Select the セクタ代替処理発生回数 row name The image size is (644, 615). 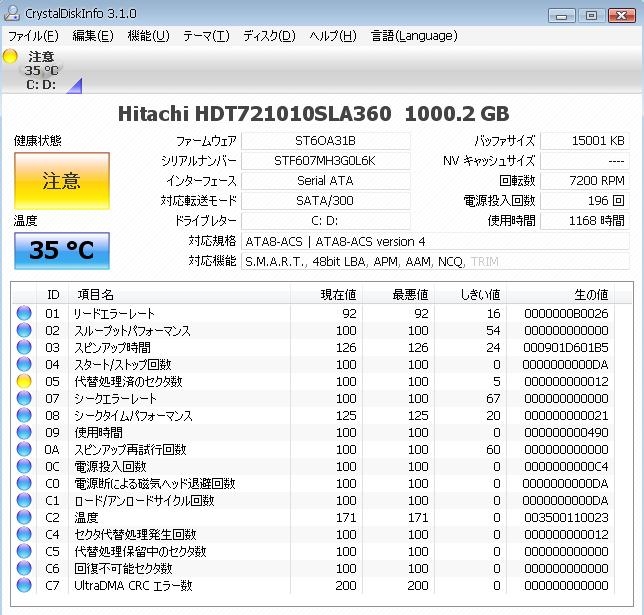(135, 534)
